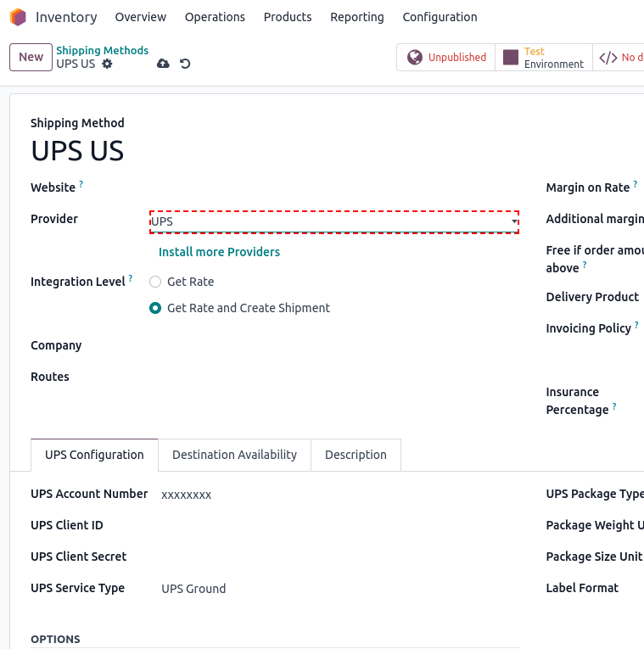Click the code brackets debug icon
644x649 pixels.
(x=608, y=58)
